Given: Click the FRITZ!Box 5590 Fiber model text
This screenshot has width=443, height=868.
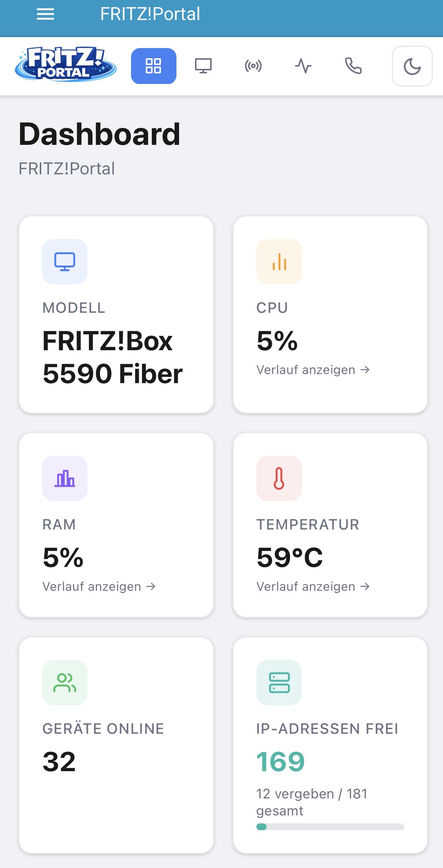Looking at the screenshot, I should pos(113,357).
